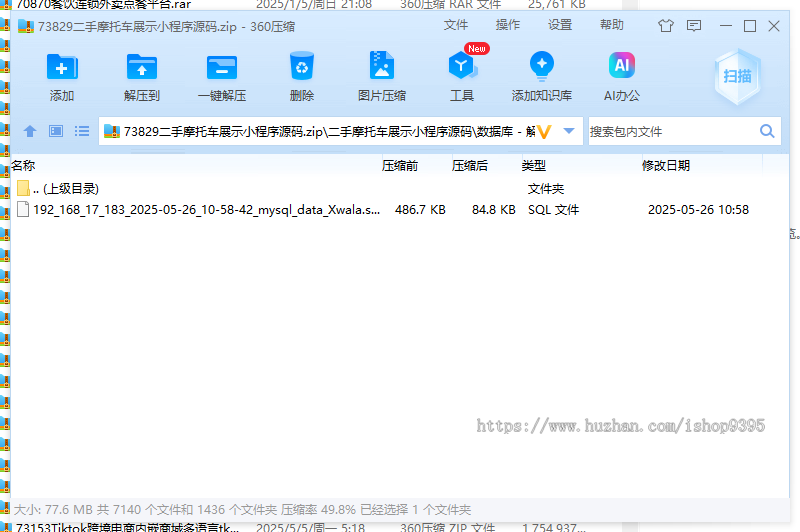Maximize the 360压缩 window
The image size is (800, 532).
tap(749, 26)
